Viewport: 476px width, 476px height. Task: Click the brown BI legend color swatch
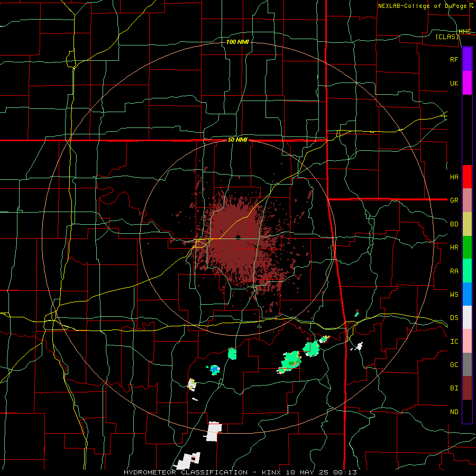pyautogui.click(x=467, y=388)
